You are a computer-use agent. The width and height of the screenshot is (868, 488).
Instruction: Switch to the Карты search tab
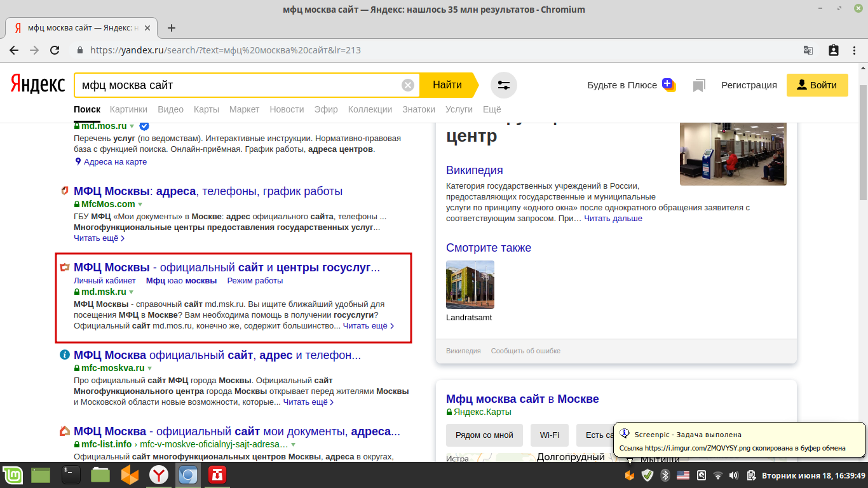tap(207, 109)
